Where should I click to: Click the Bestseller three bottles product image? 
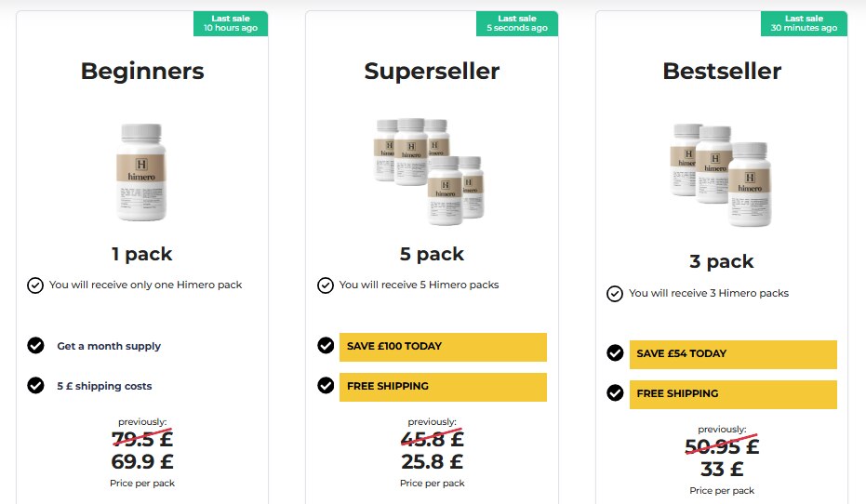(722, 173)
